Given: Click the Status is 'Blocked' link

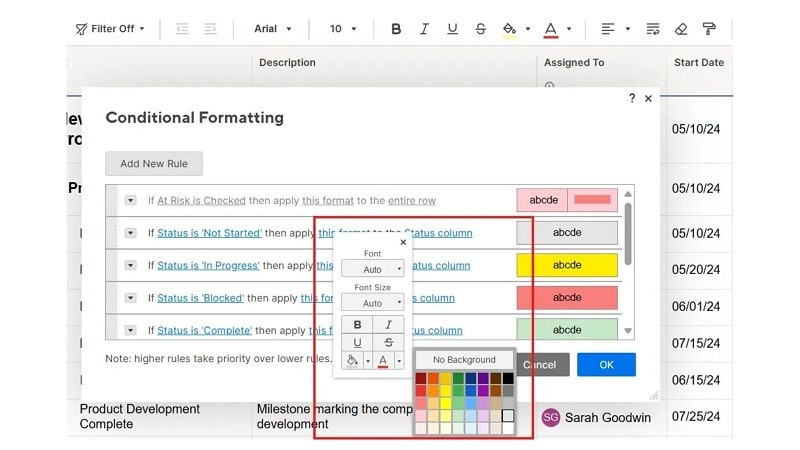Looking at the screenshot, I should coord(201,298).
